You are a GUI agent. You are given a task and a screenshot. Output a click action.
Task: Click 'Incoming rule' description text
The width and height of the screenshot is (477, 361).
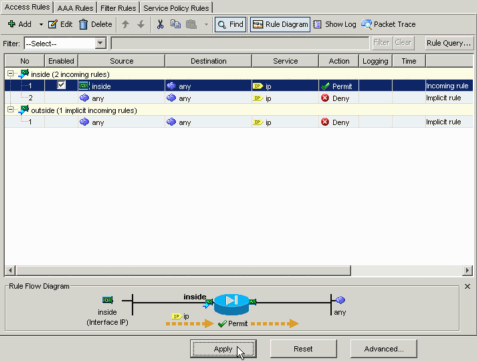447,86
